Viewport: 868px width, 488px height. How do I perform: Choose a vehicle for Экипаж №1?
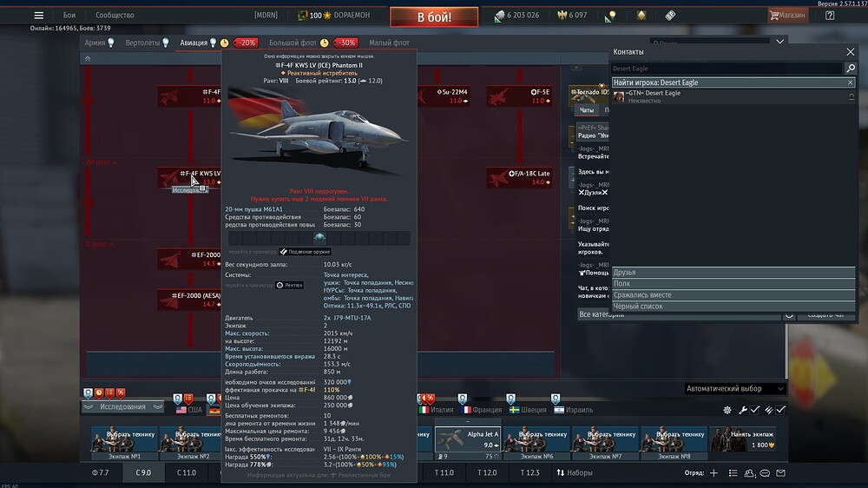tap(124, 443)
